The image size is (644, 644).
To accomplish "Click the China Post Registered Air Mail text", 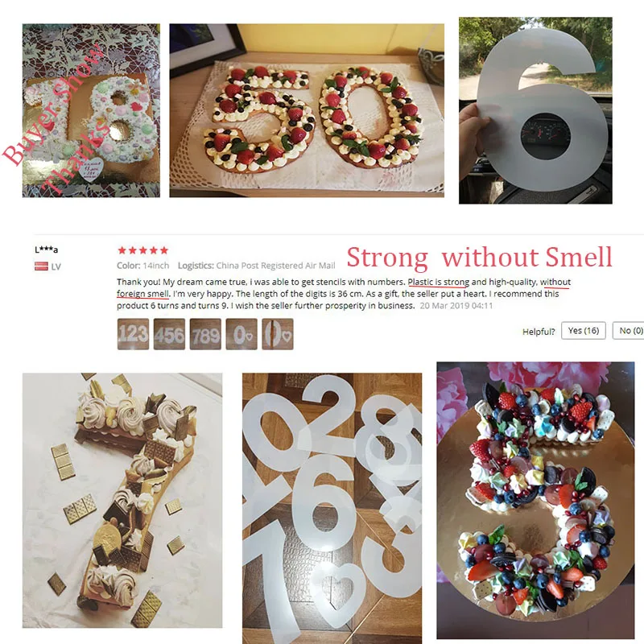I will click(275, 266).
